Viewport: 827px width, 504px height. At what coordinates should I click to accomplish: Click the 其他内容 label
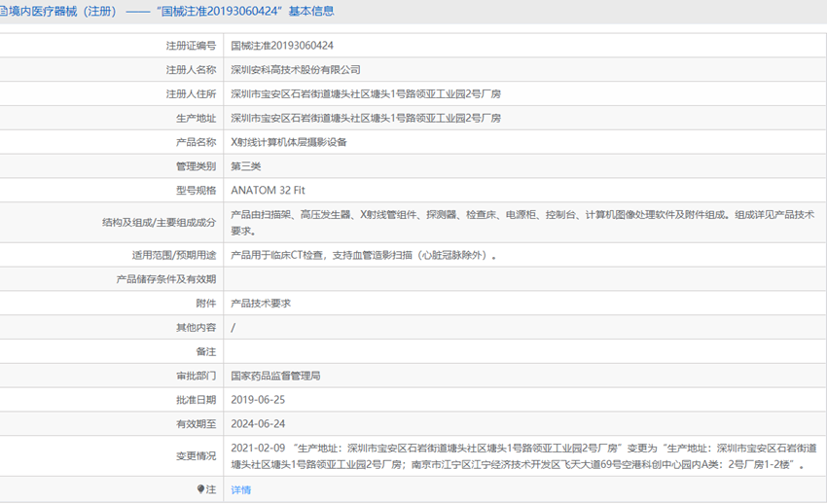(196, 327)
